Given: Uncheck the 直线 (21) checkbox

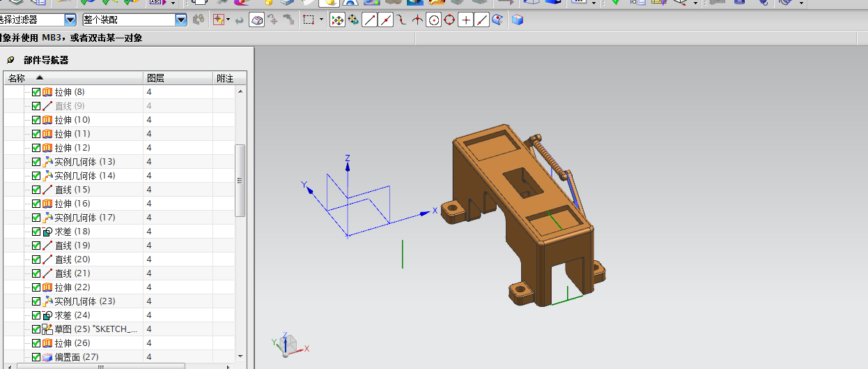Looking at the screenshot, I should click(x=36, y=273).
